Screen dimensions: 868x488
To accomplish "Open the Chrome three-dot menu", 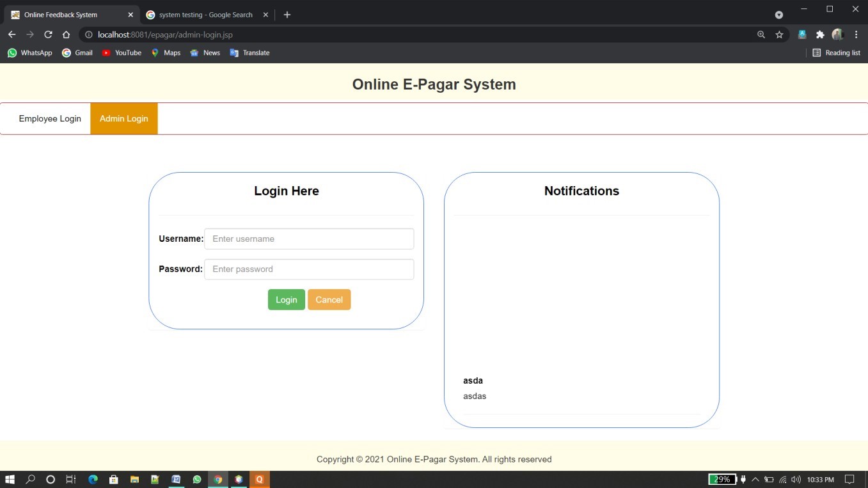I will (x=856, y=35).
